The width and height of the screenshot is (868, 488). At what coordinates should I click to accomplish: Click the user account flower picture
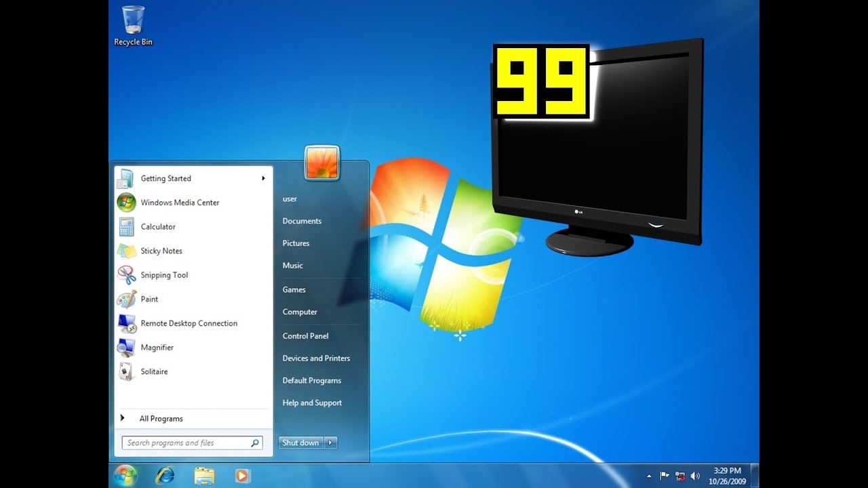322,163
